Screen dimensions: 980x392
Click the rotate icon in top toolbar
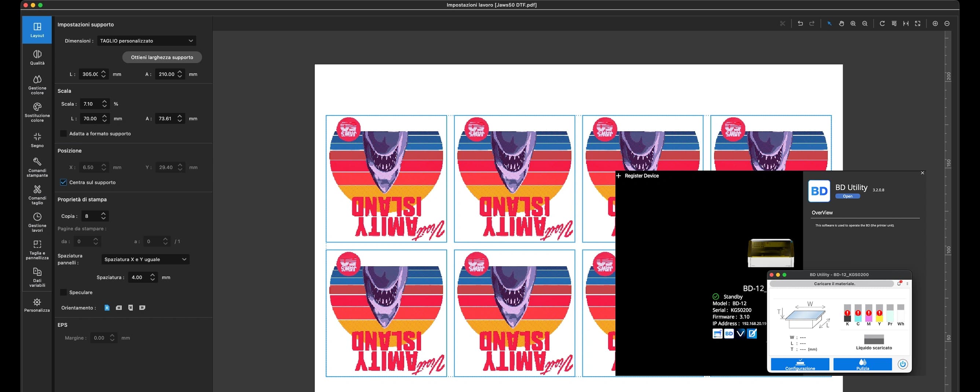coord(882,23)
